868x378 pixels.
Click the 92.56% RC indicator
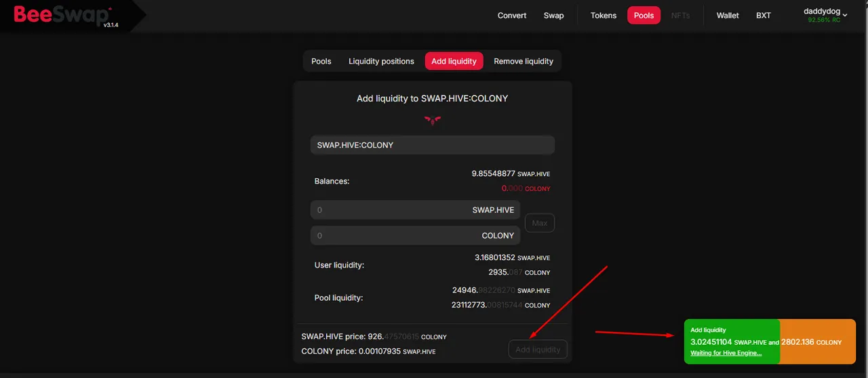click(x=824, y=20)
